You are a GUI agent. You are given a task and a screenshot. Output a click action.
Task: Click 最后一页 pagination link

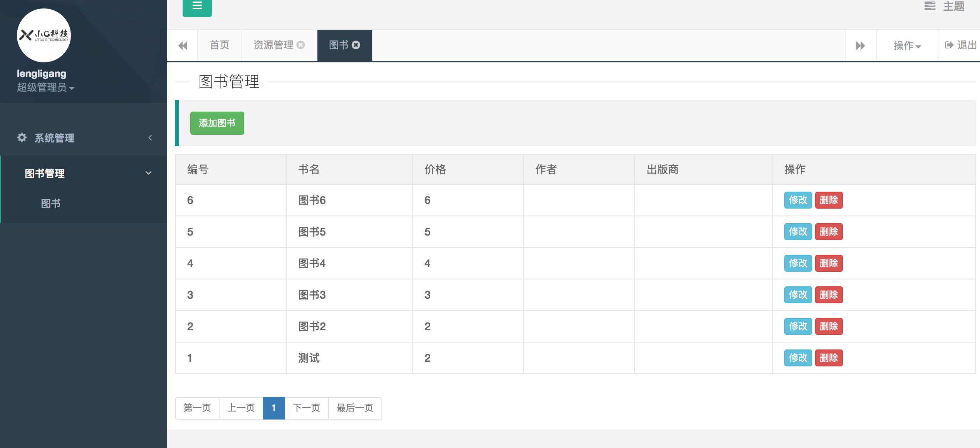click(354, 408)
